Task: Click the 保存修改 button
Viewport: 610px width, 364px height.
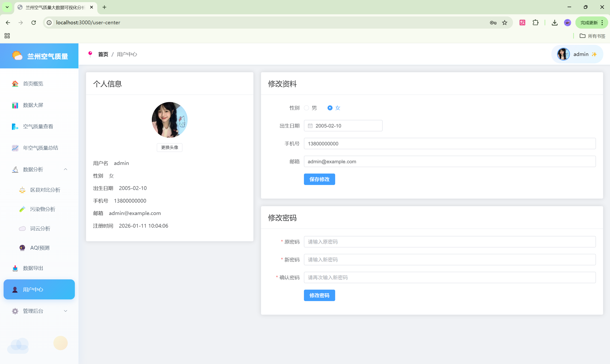Action: coord(319,179)
